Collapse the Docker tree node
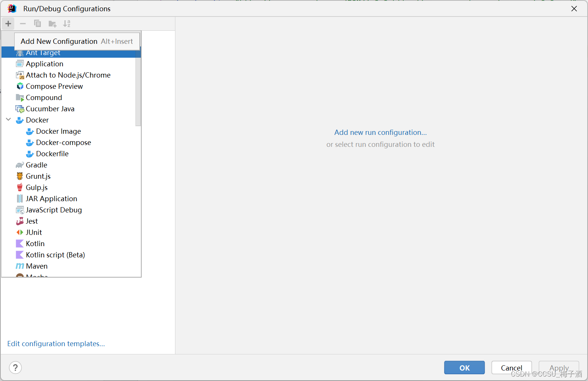588x381 pixels. point(9,120)
